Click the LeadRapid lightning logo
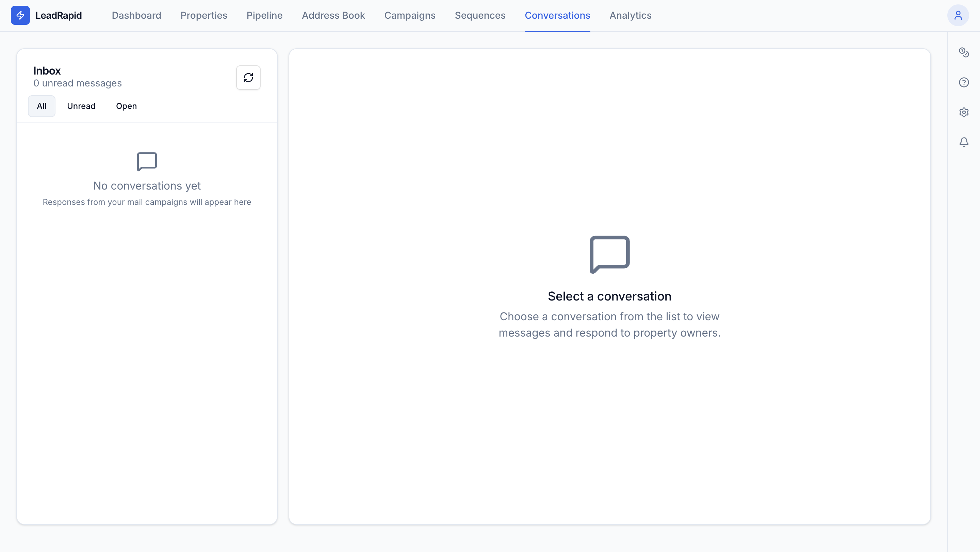The image size is (980, 552). point(20,15)
